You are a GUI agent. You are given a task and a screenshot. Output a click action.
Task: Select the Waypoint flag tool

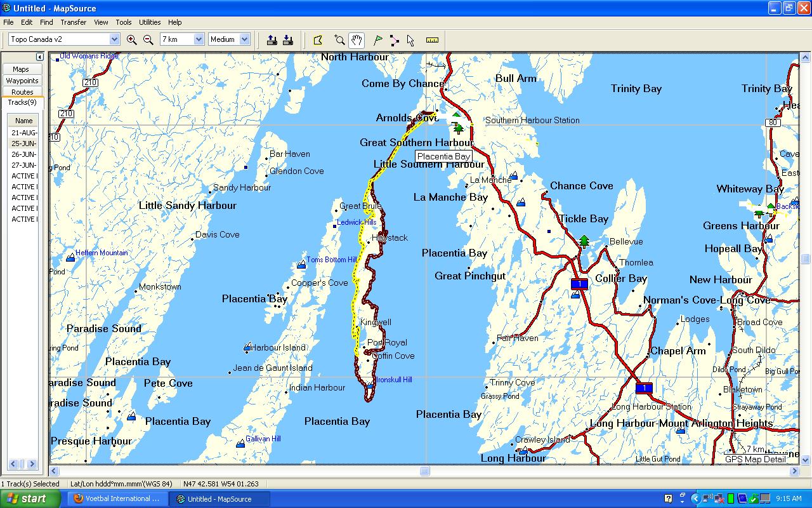tap(378, 39)
